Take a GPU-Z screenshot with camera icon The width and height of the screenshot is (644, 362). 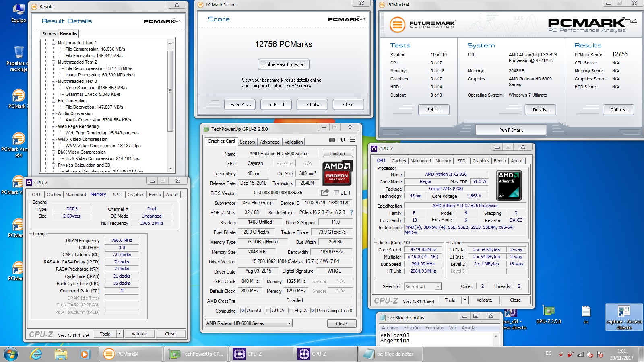click(x=332, y=140)
